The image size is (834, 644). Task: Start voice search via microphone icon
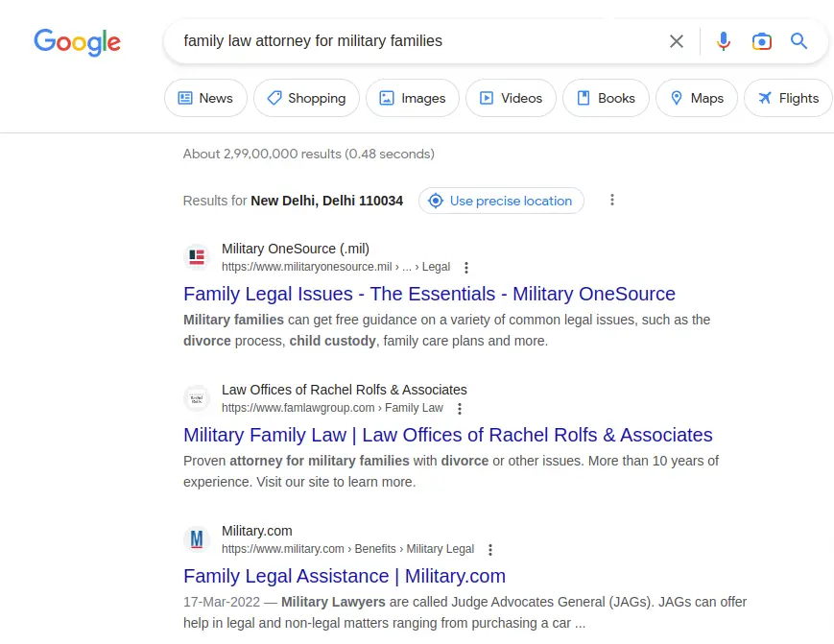[x=723, y=41]
